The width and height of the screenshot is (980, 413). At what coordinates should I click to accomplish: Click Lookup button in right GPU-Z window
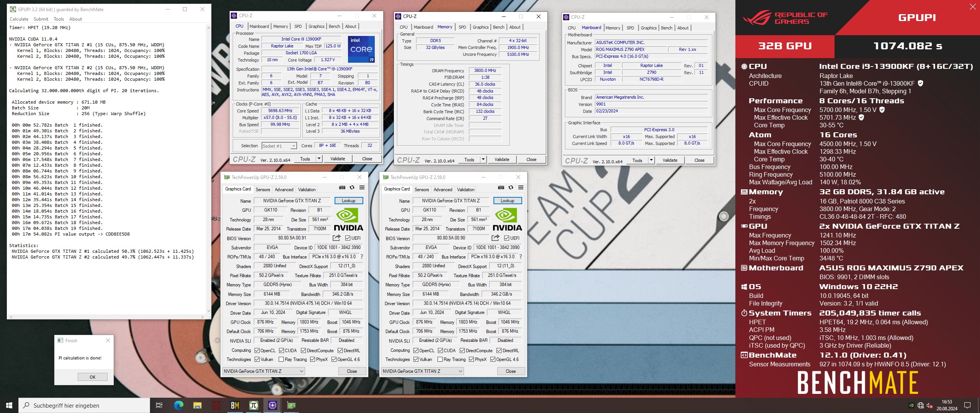(507, 201)
